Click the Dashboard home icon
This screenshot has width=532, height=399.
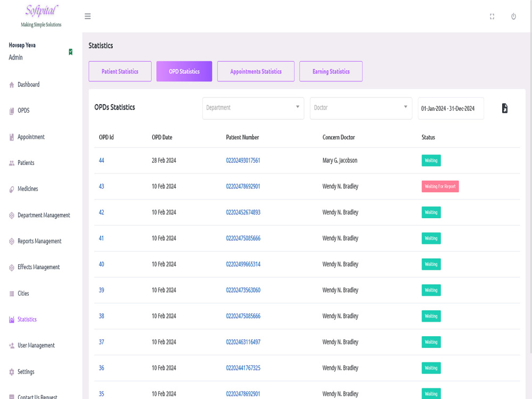[12, 85]
